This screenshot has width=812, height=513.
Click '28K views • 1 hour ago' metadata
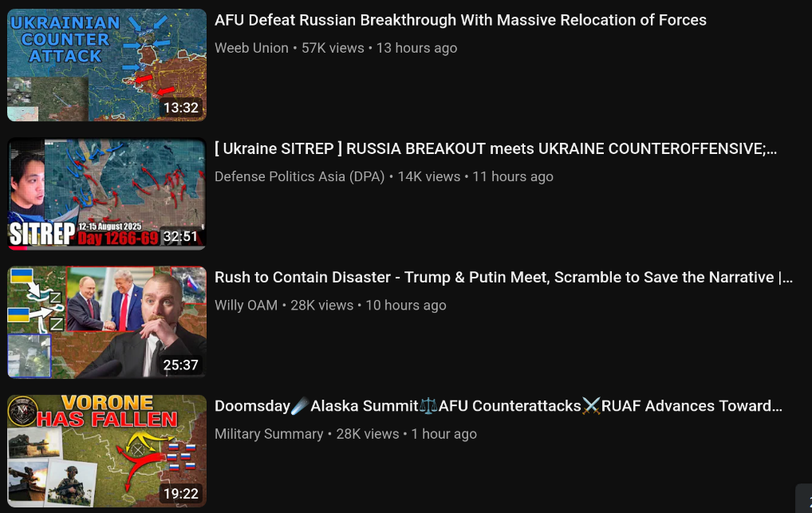click(406, 434)
